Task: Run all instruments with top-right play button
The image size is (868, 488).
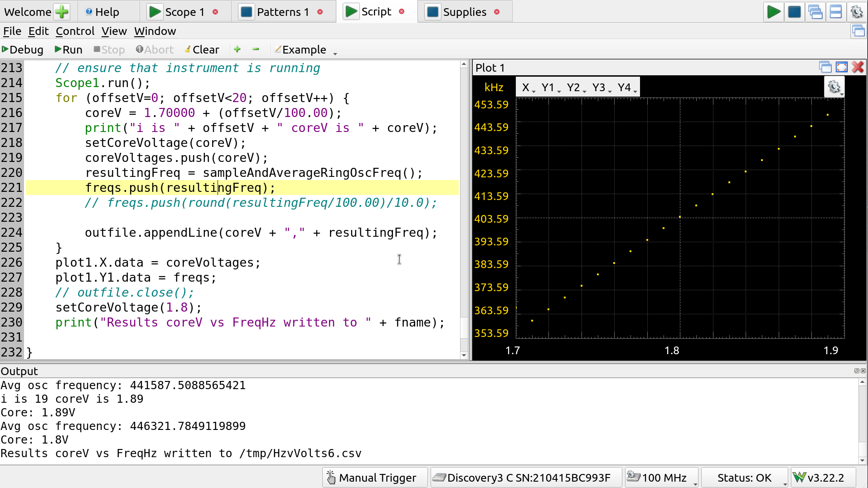Action: point(773,12)
